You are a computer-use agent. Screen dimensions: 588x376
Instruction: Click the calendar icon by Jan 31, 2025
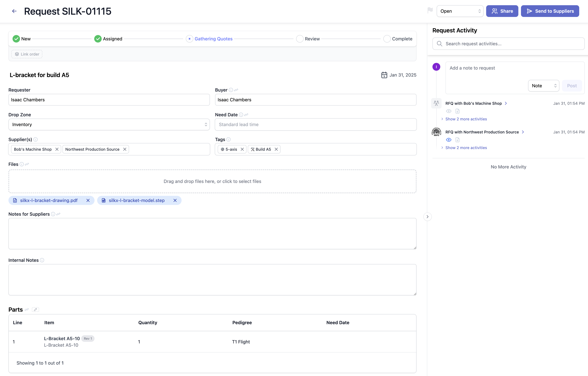[384, 75]
